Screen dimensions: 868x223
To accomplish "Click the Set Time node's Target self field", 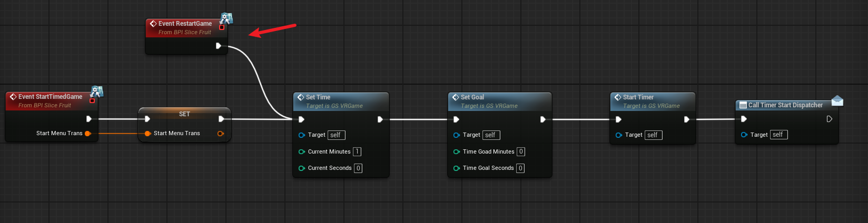I will coord(336,135).
